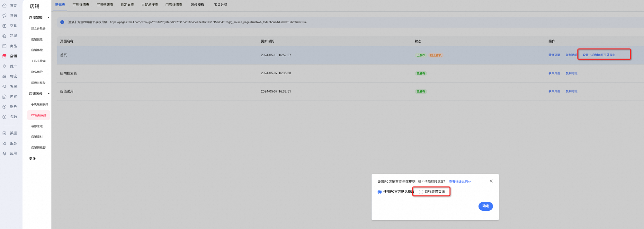Viewport: 644px width, 229px height.
Task: Switch to the 宝贝分类 tab
Action: [x=220, y=5]
